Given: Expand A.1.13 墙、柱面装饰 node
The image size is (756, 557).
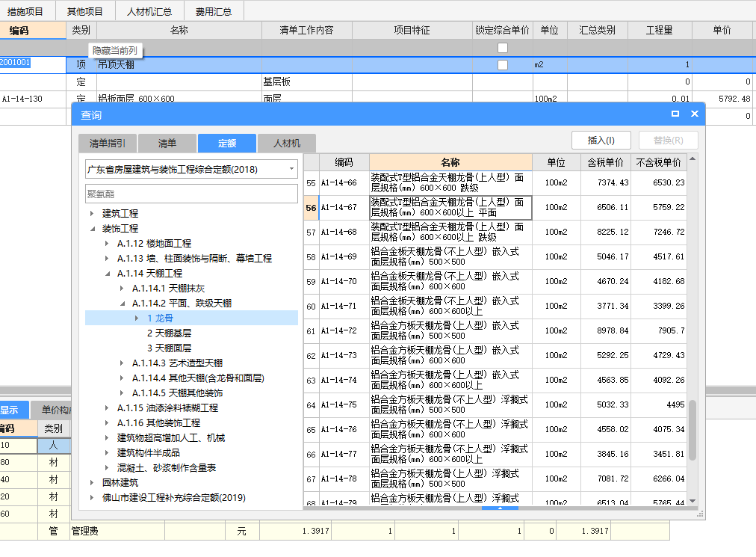Looking at the screenshot, I should (107, 258).
